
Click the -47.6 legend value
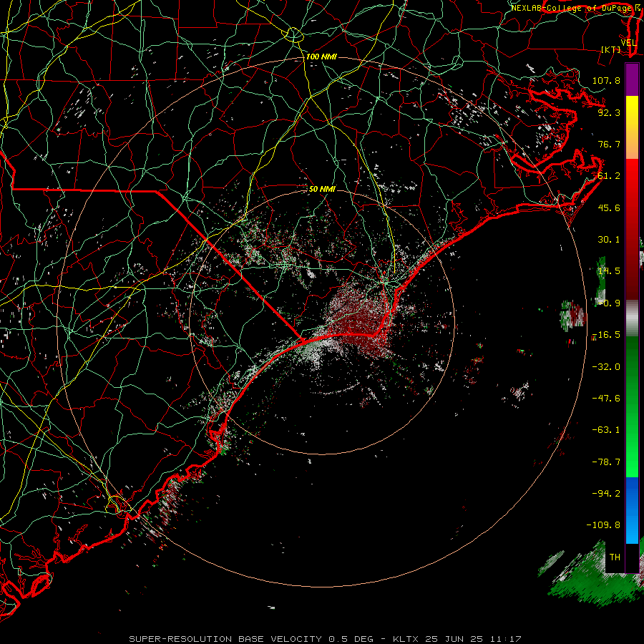(606, 399)
